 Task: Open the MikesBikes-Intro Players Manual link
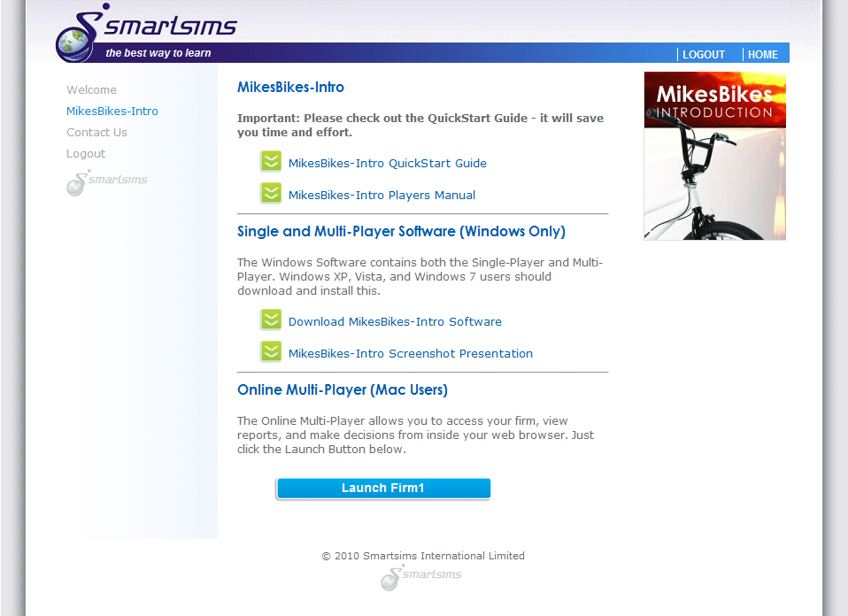point(382,196)
